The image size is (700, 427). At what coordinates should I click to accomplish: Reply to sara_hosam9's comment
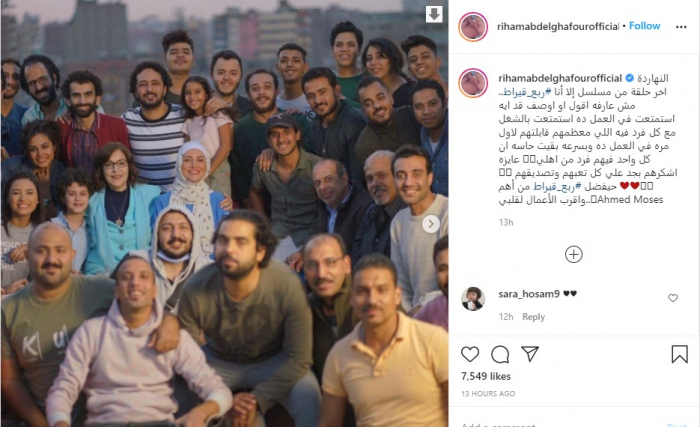(533, 317)
